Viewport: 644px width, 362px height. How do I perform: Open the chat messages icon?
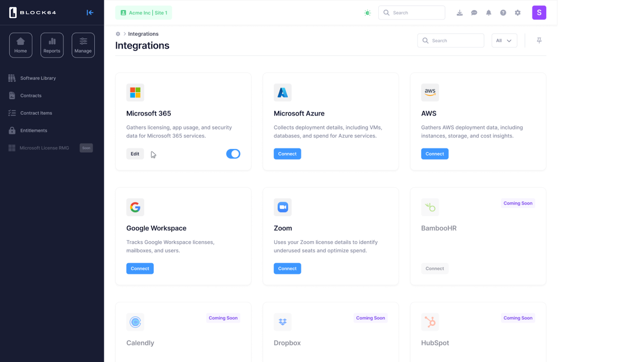click(474, 13)
